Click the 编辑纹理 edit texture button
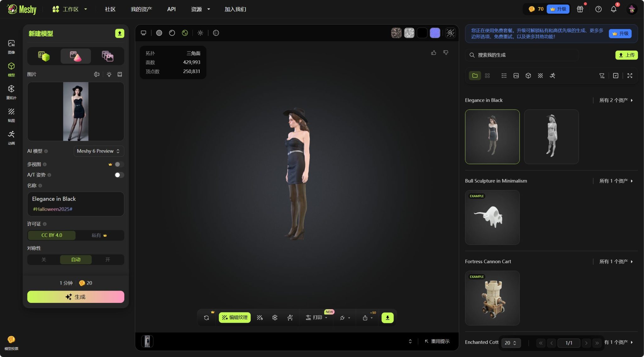The width and height of the screenshot is (644, 357). [x=235, y=318]
